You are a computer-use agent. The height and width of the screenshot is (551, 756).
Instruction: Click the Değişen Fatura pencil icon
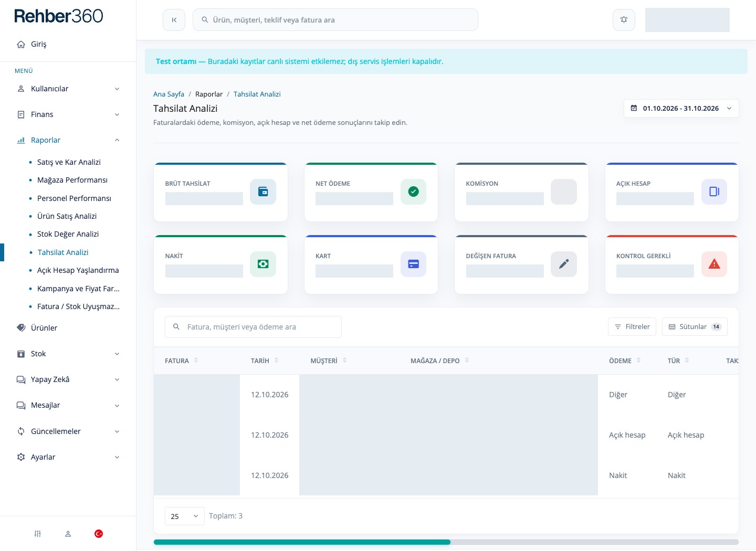click(x=564, y=264)
